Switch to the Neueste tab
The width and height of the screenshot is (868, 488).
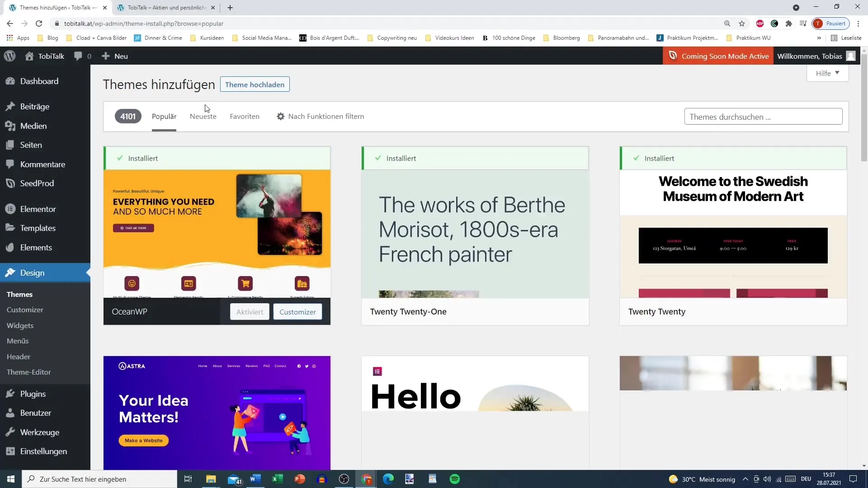tap(203, 116)
